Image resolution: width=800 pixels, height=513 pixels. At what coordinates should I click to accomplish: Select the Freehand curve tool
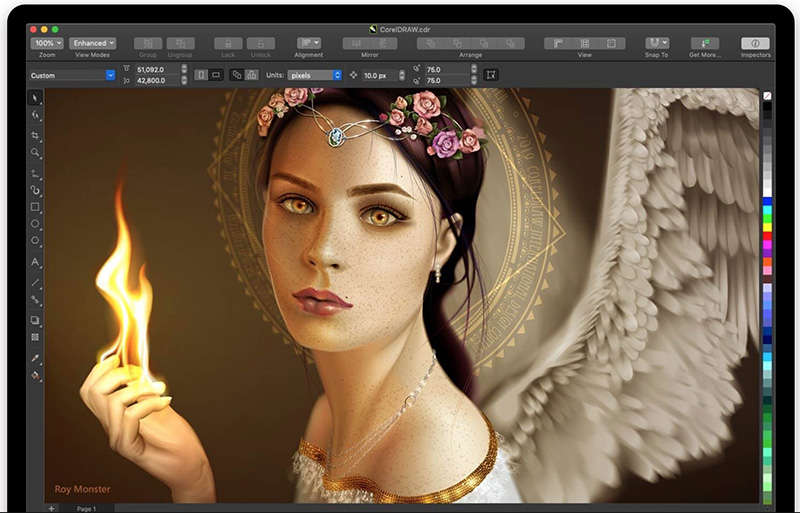pos(35,174)
